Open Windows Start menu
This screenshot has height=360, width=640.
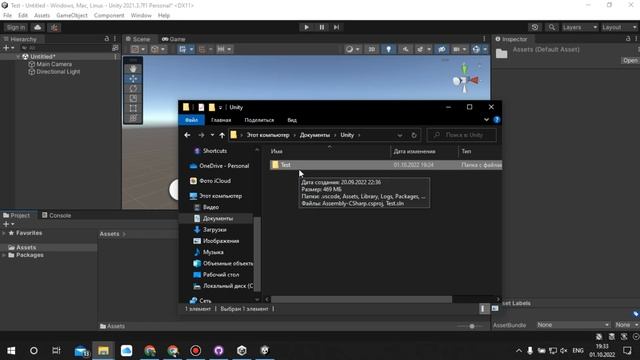coord(11,351)
